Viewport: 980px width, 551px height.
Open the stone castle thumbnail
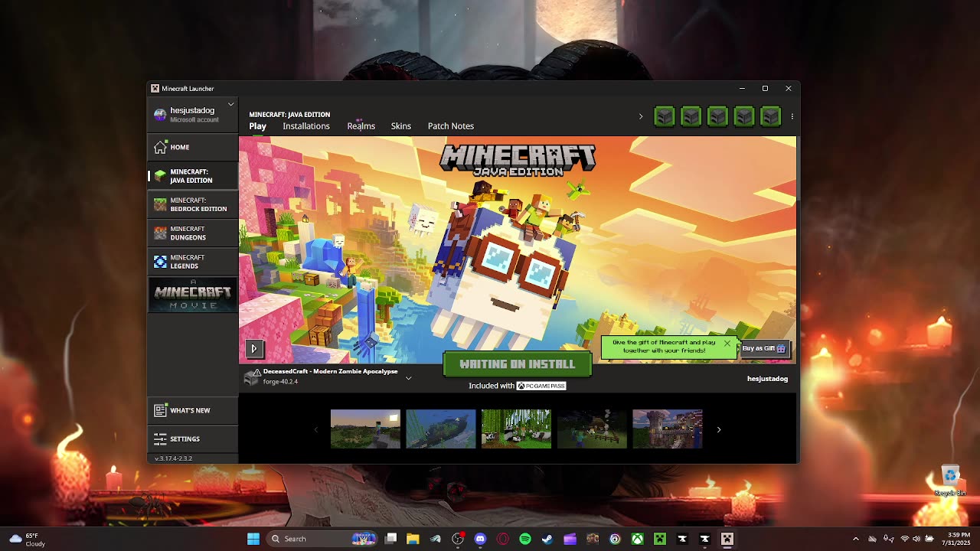pyautogui.click(x=667, y=429)
